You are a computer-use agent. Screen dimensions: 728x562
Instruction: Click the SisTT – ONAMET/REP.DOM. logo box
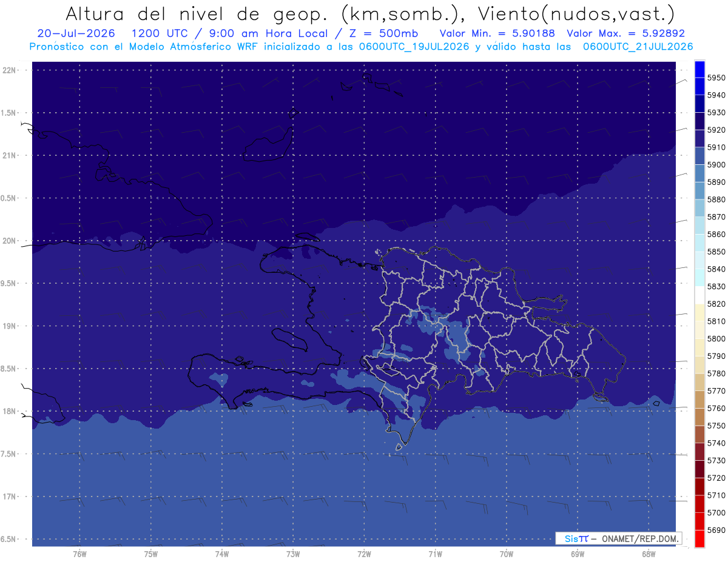618,538
